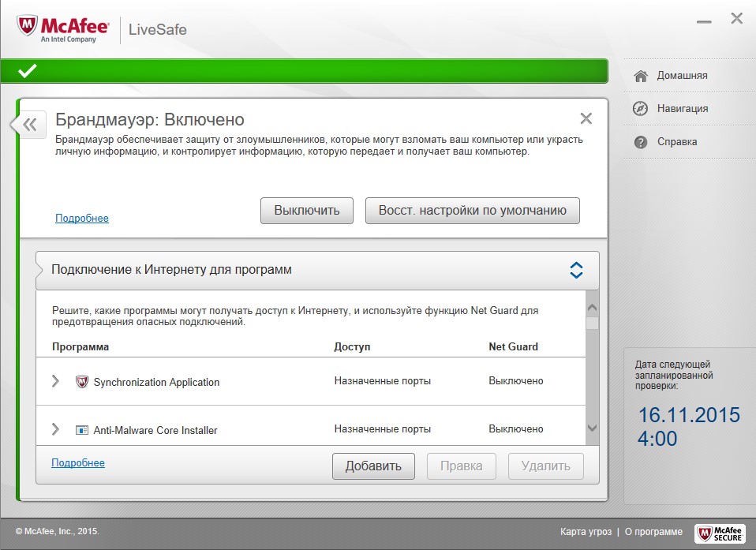Open the Подробнее link beside Добавить
This screenshot has height=550, width=756.
click(x=78, y=462)
